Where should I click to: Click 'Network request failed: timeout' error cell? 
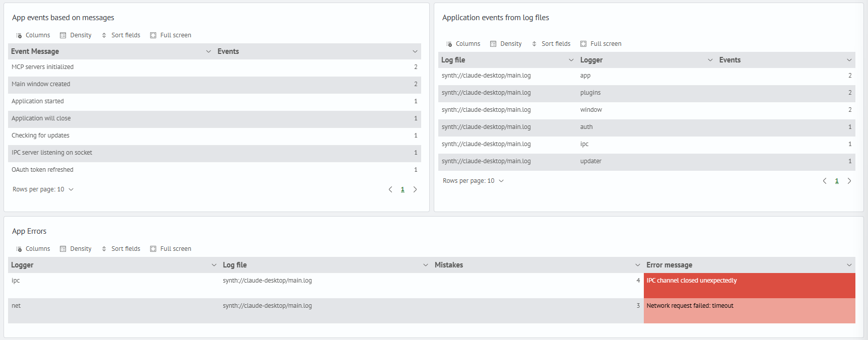(750, 311)
